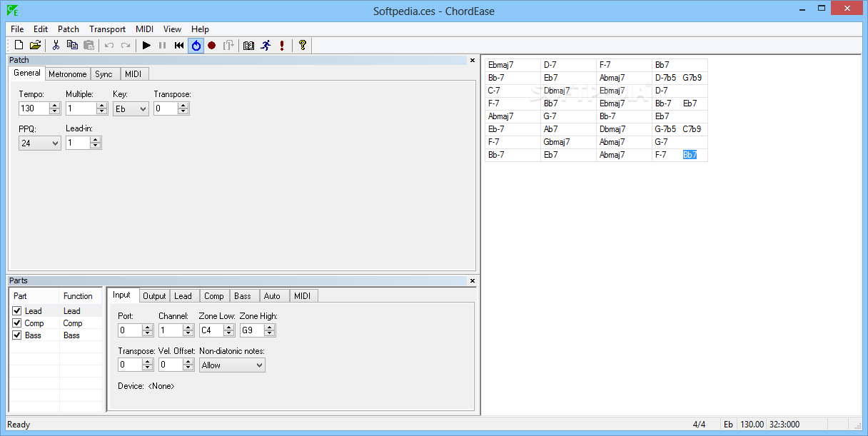Toggle the Comp part checkbox
The width and height of the screenshot is (868, 436).
coord(17,323)
